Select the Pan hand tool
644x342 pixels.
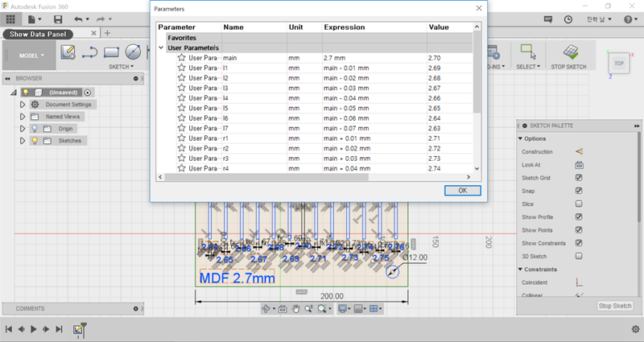295,309
